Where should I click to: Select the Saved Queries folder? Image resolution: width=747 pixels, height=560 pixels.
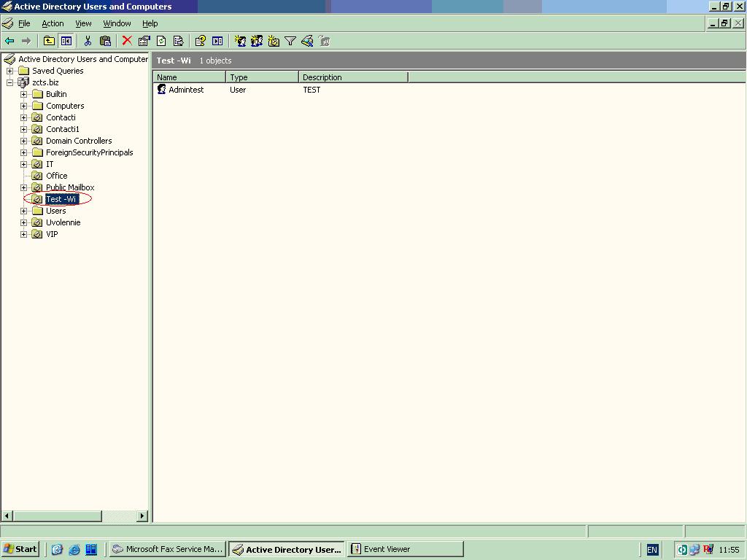[x=58, y=71]
